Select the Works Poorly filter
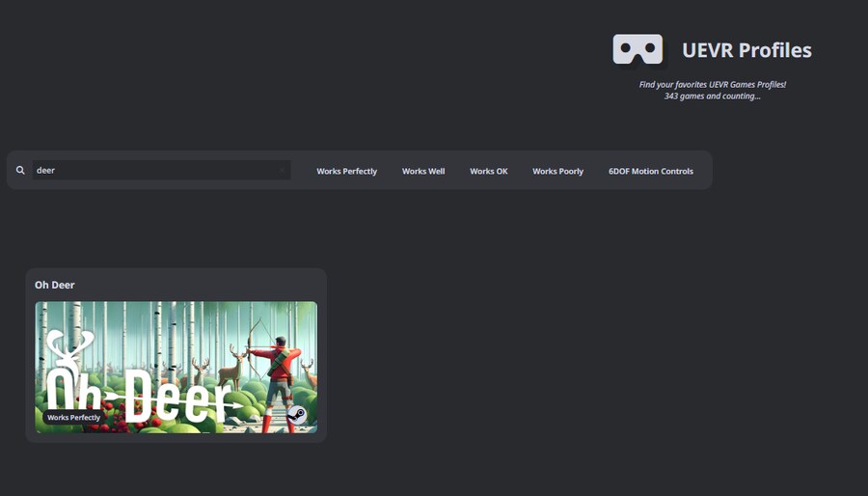The image size is (868, 496). (557, 172)
